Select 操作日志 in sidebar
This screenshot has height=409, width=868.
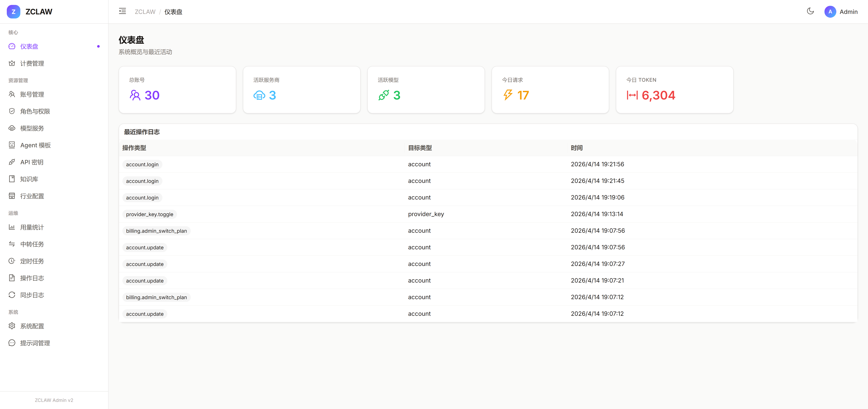tap(32, 278)
